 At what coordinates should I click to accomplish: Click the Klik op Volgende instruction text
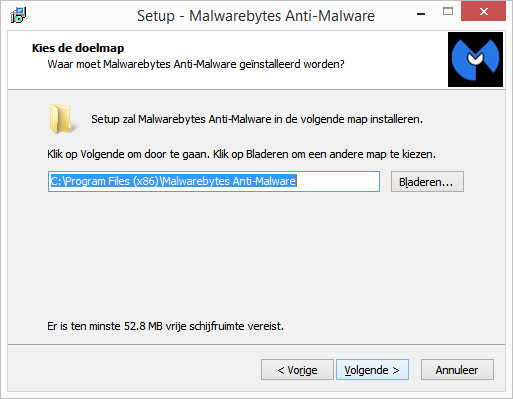[242, 154]
